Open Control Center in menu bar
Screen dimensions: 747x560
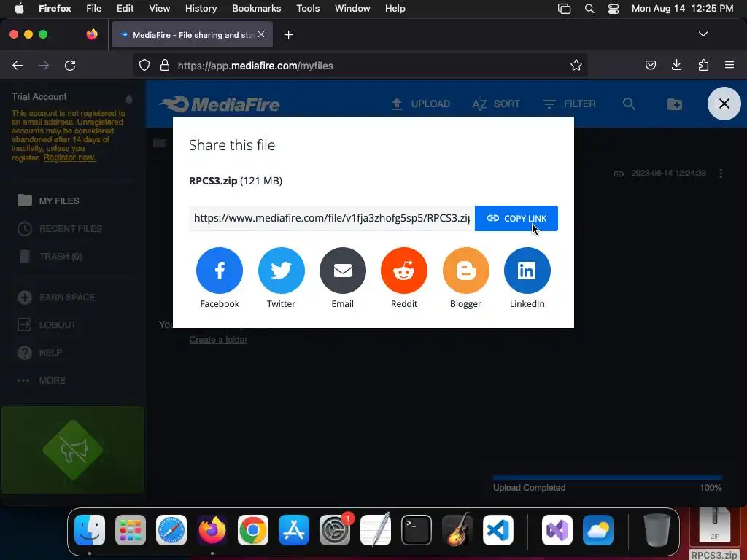[613, 9]
